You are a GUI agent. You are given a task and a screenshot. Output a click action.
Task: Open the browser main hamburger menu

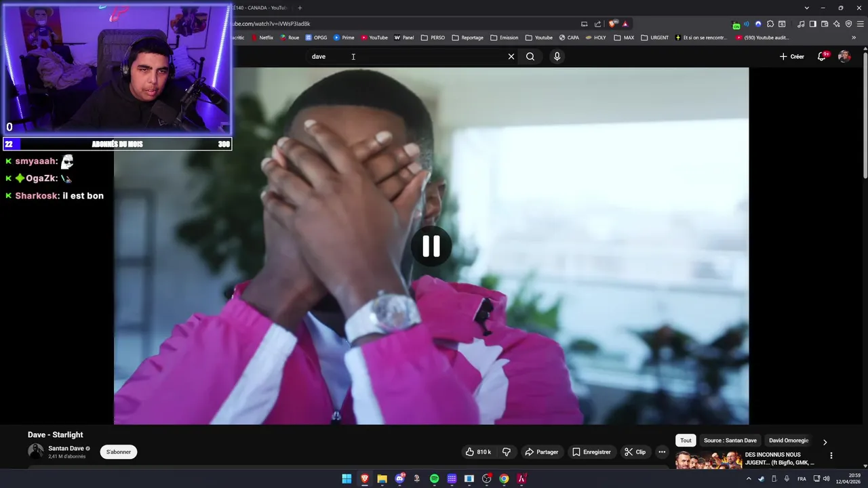coord(860,24)
